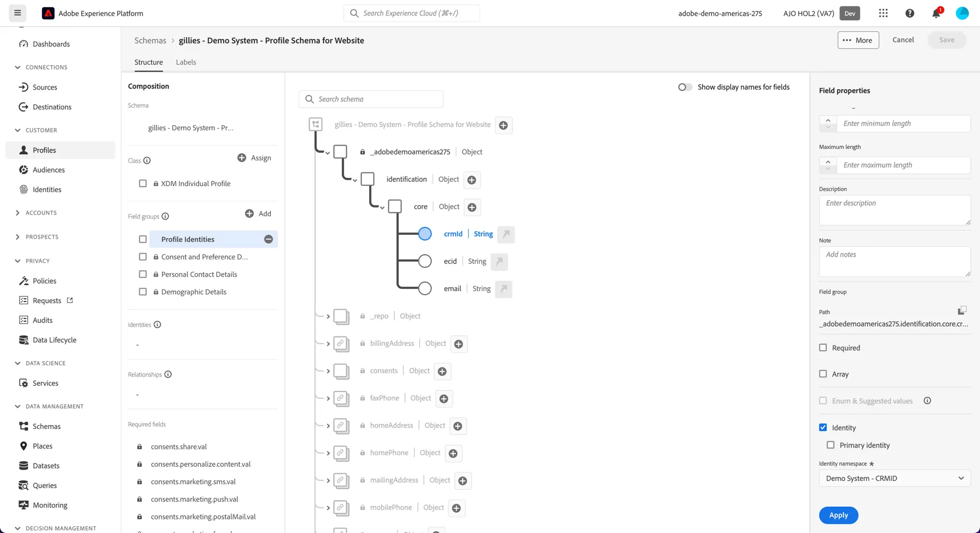Click the arrow icon beside ecid String
The image size is (980, 533).
[499, 262]
